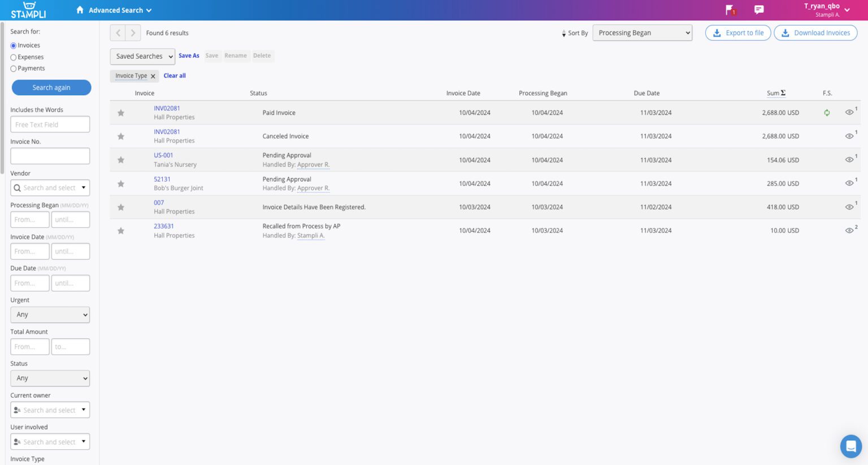Click the eye icon on invoice 233631
The width and height of the screenshot is (868, 465).
848,230
